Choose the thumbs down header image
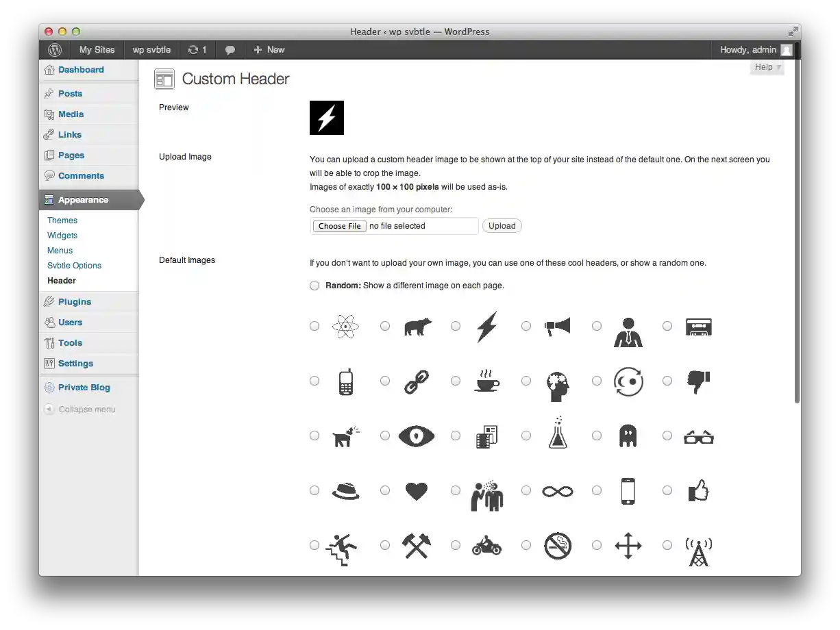The height and width of the screenshot is (630, 840). [x=699, y=382]
